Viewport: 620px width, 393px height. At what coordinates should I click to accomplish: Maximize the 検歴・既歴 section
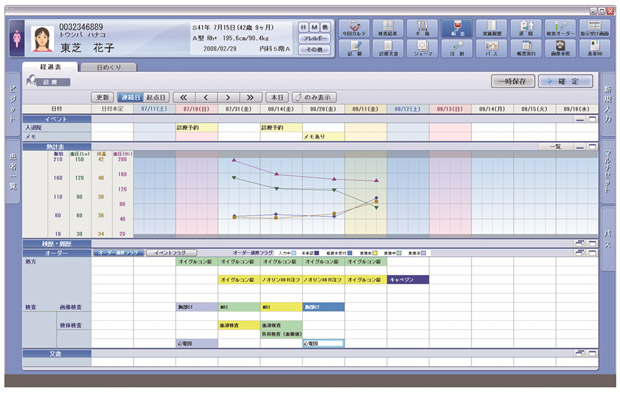pos(592,244)
